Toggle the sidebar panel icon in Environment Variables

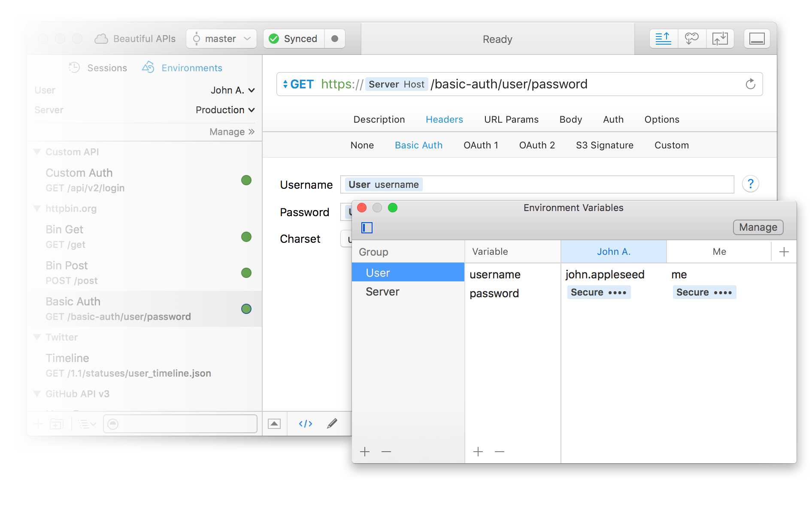[367, 228]
